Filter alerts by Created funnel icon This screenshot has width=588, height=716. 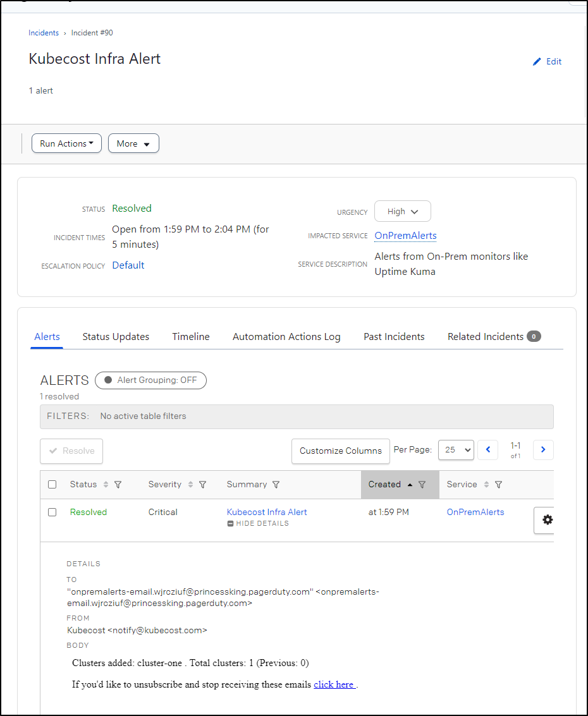pos(422,485)
